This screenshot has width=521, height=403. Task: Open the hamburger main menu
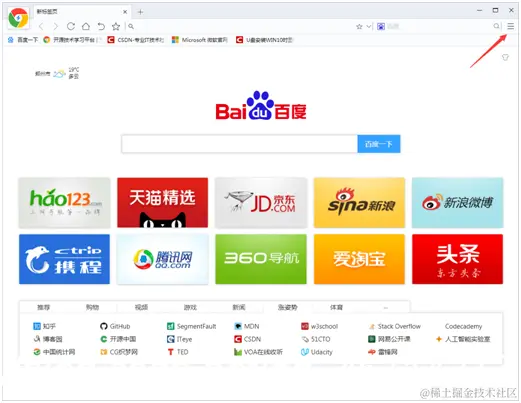510,26
